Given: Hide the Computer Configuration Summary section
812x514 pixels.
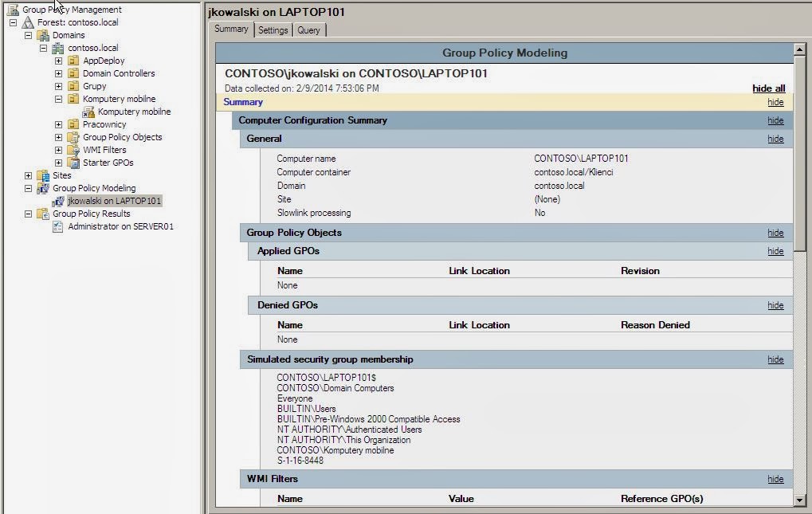Looking at the screenshot, I should (x=775, y=120).
